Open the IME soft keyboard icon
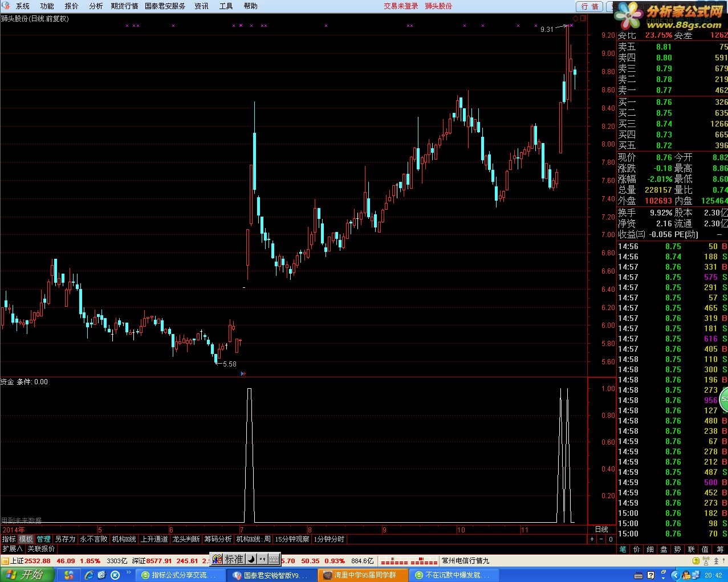 click(273, 559)
